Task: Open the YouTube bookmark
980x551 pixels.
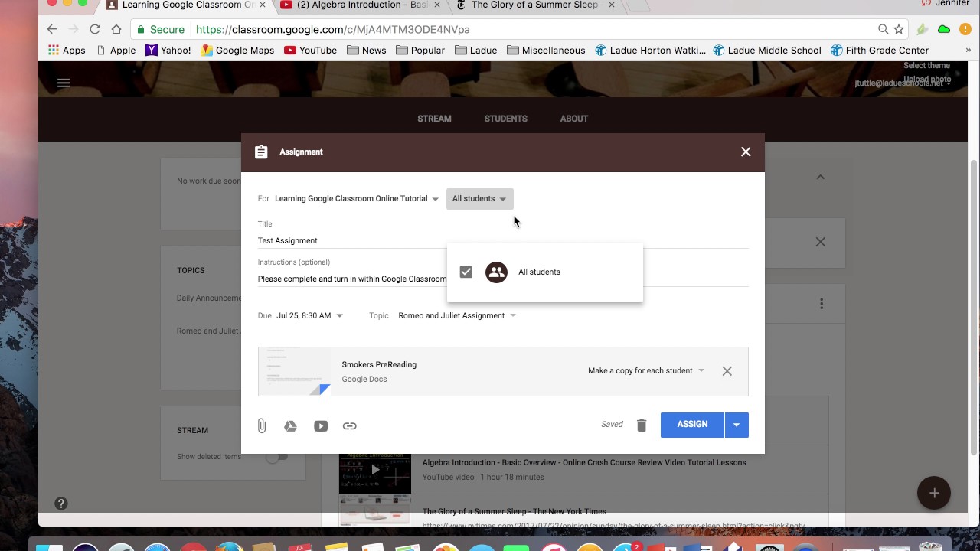Action: coord(310,51)
